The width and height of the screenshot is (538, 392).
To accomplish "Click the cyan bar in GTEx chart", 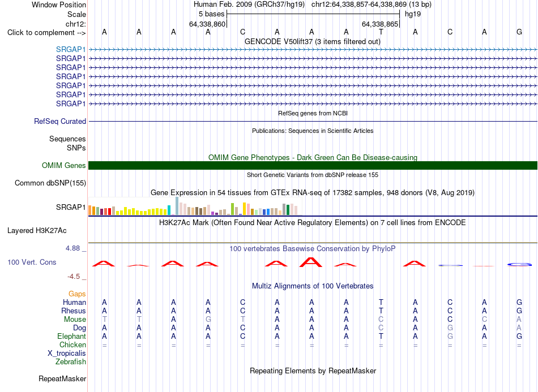I will tap(169, 210).
